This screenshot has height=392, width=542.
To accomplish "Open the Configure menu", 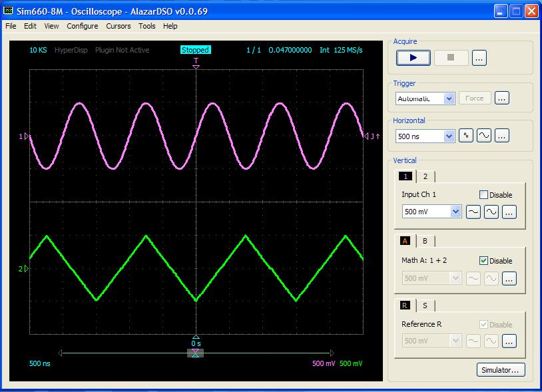I will tap(83, 26).
